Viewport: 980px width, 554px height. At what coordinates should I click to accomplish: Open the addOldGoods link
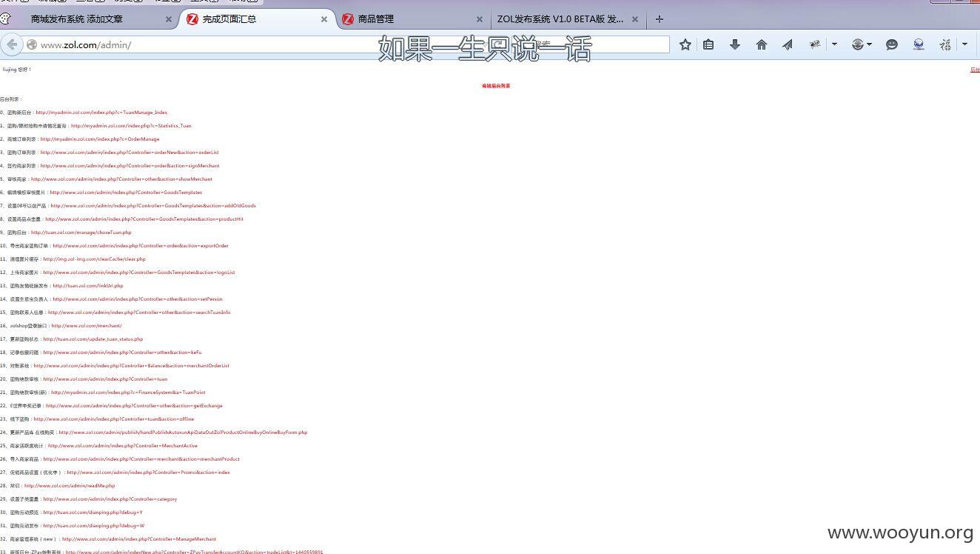pyautogui.click(x=153, y=206)
